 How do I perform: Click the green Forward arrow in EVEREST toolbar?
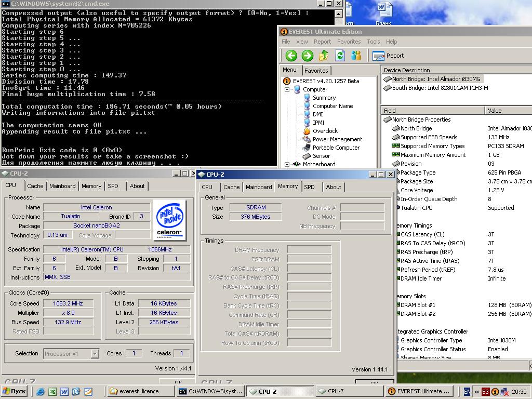click(308, 55)
